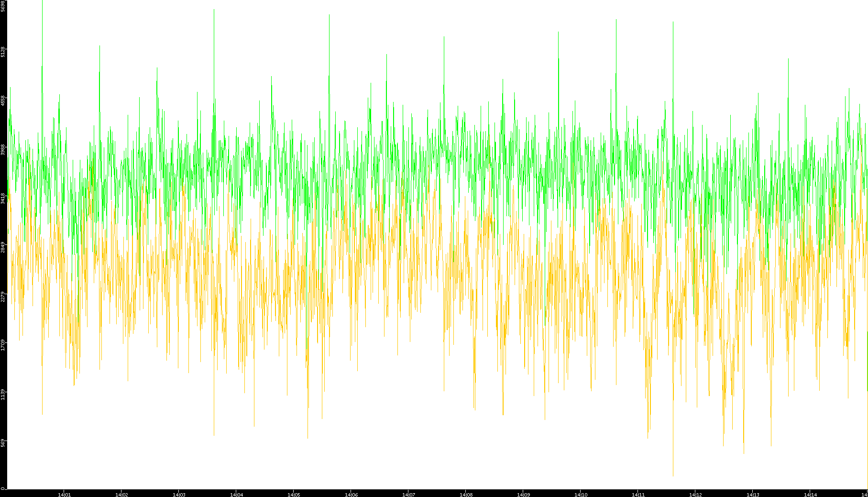This screenshot has height=497, width=868.
Task: Click the 5698 value on vertical axis
Action: point(3,6)
